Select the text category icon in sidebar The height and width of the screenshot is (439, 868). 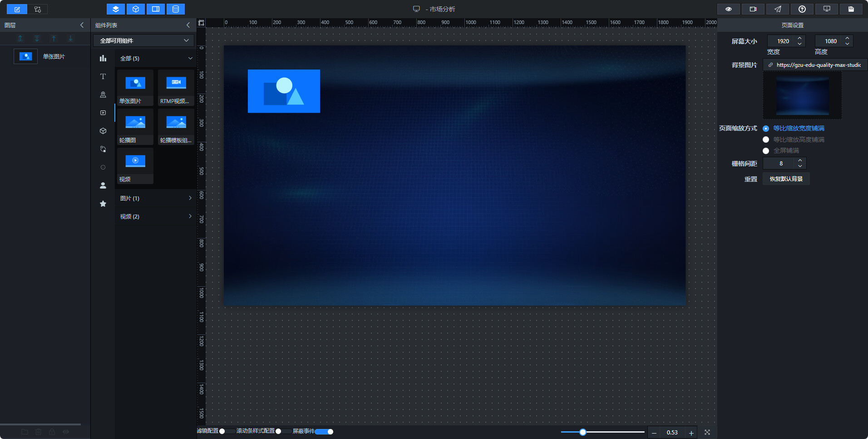103,76
